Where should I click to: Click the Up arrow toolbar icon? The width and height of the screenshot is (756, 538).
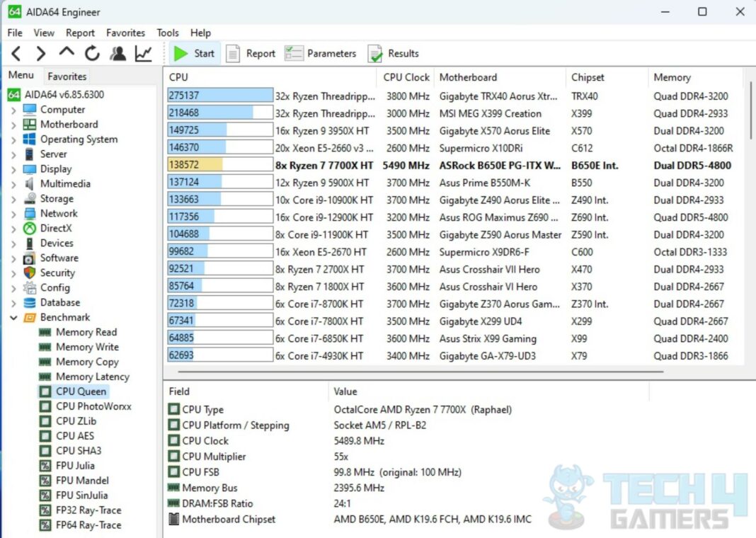tap(67, 53)
